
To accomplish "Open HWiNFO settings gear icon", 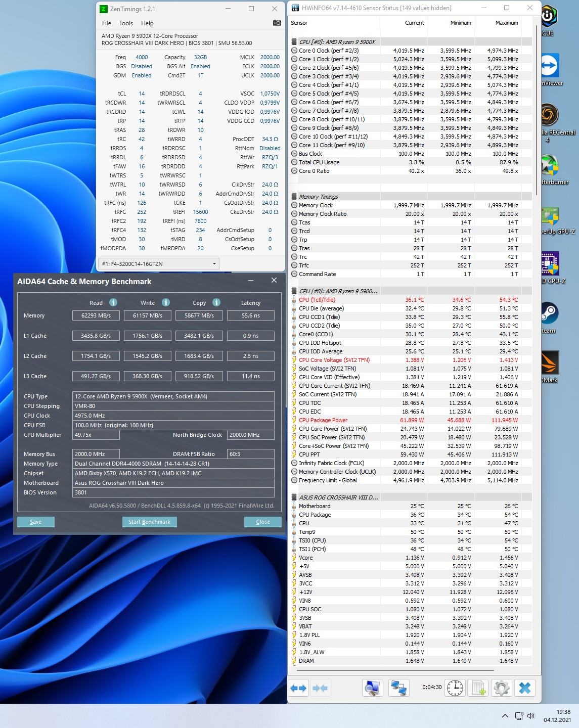I will click(502, 688).
